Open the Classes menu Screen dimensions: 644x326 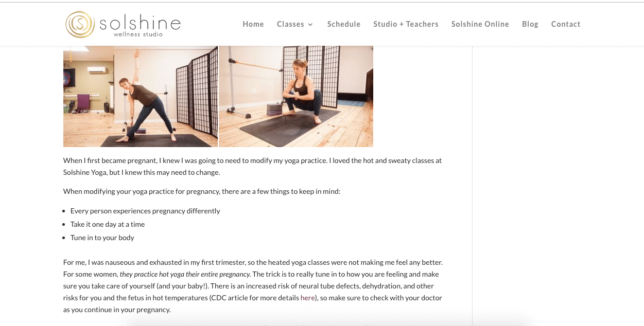(290, 24)
